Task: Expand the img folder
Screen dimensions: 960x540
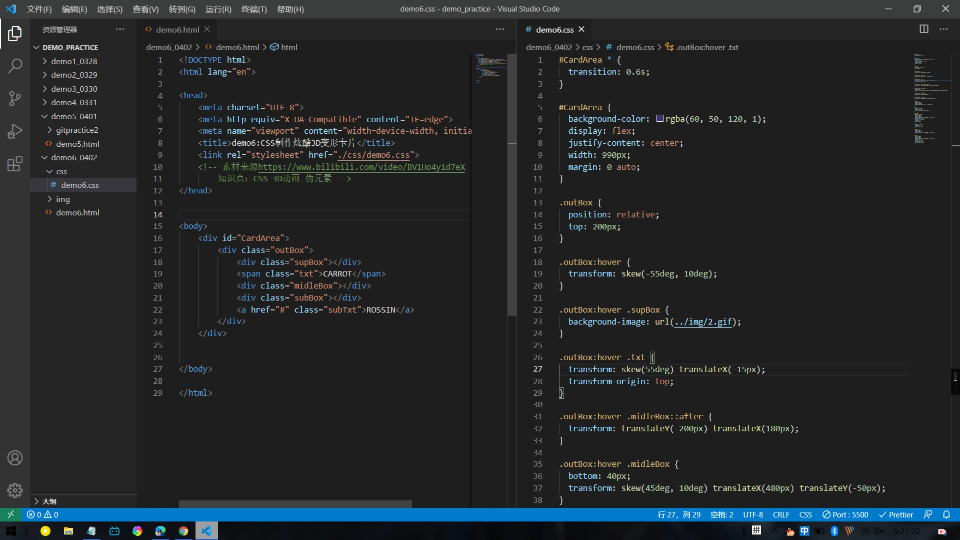Action: pos(63,199)
